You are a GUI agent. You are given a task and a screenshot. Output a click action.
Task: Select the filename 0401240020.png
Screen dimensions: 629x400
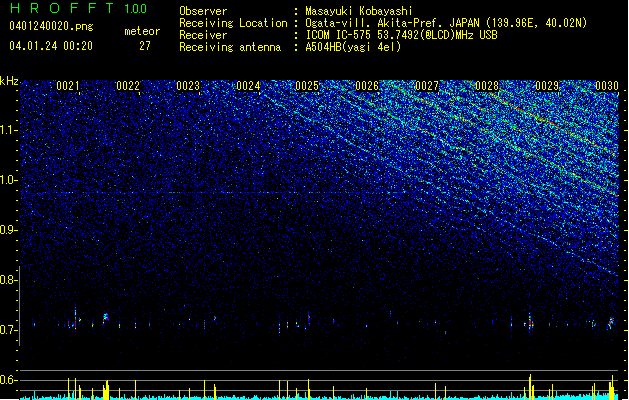click(x=51, y=26)
